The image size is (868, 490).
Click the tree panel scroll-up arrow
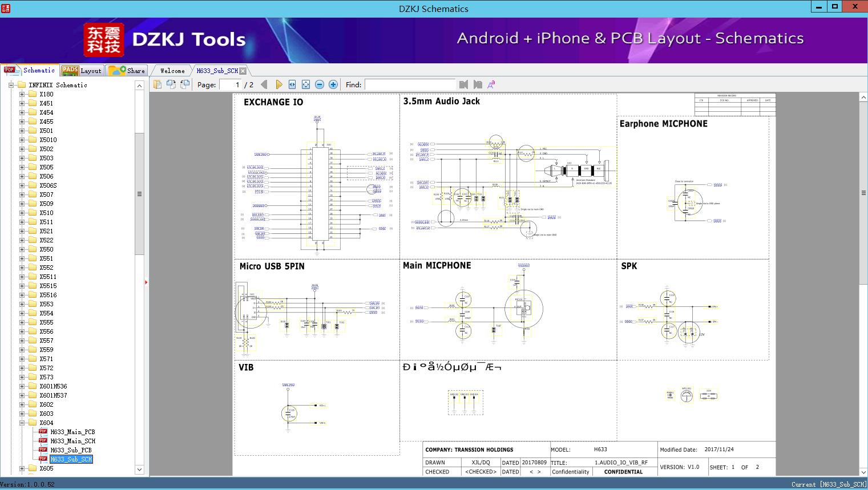pyautogui.click(x=139, y=86)
